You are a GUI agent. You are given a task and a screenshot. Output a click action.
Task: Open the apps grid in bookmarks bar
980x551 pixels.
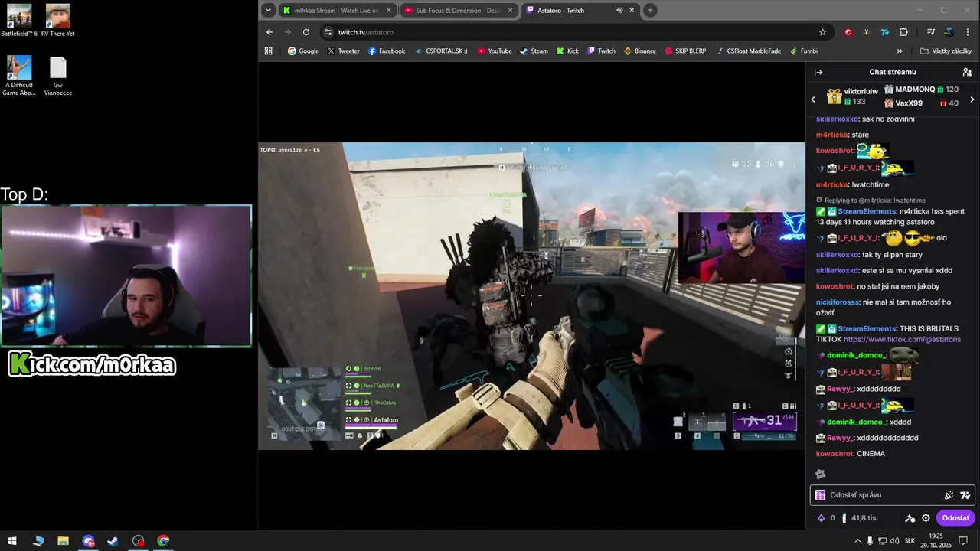pyautogui.click(x=269, y=51)
